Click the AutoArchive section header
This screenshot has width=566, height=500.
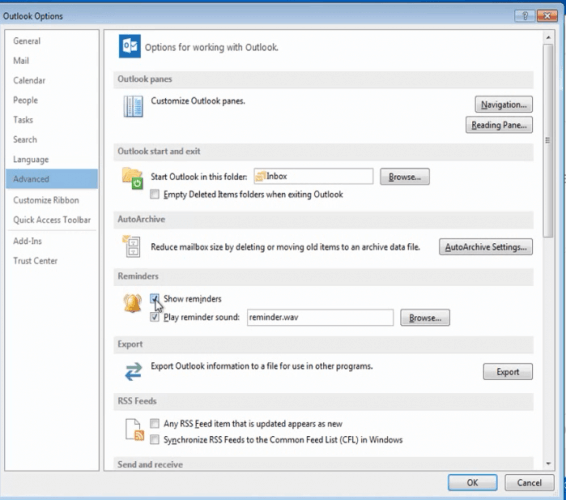(323, 219)
